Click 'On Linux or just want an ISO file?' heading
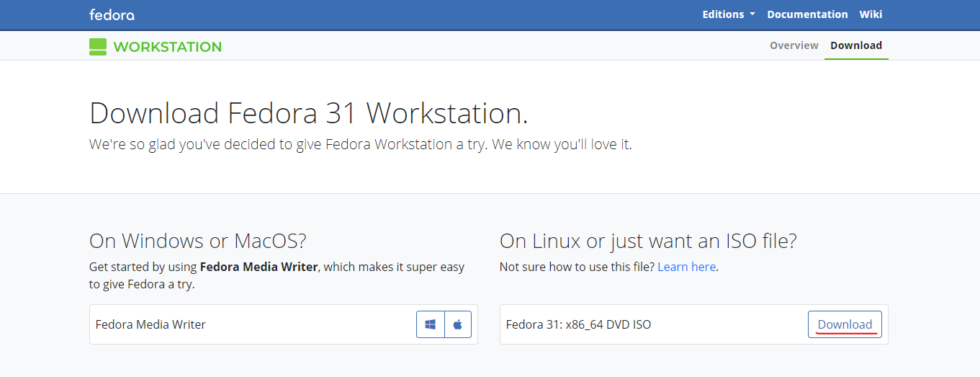This screenshot has height=377, width=980. pyautogui.click(x=648, y=241)
